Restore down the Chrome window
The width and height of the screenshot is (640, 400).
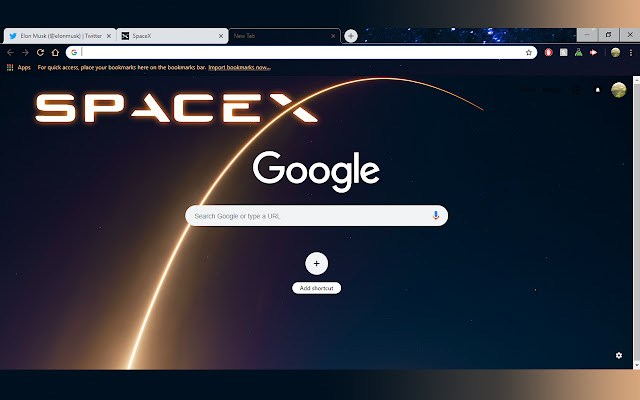pyautogui.click(x=609, y=35)
